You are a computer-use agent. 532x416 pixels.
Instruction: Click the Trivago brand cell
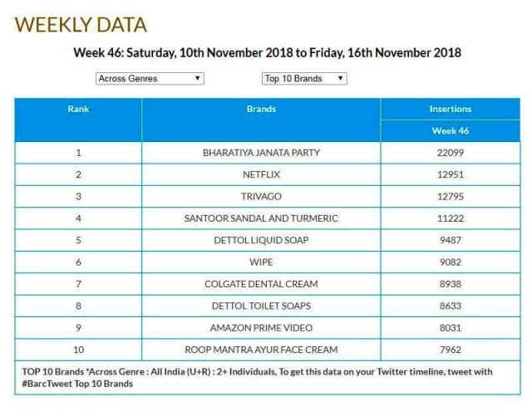click(x=261, y=197)
